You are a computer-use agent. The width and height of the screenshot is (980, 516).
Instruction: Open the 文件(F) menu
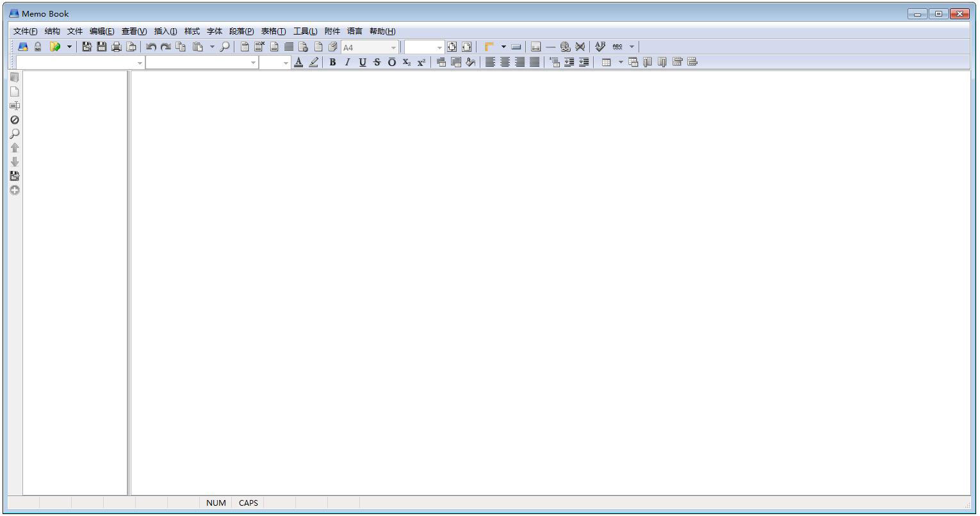(25, 31)
